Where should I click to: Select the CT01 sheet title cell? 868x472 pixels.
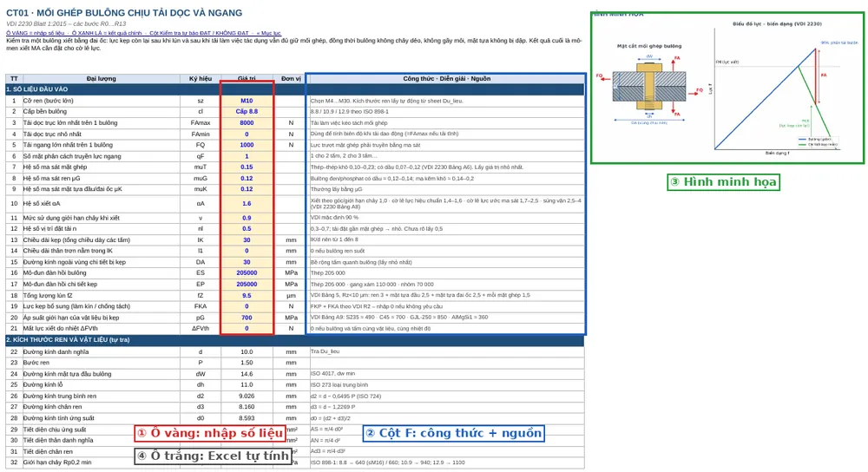point(124,13)
